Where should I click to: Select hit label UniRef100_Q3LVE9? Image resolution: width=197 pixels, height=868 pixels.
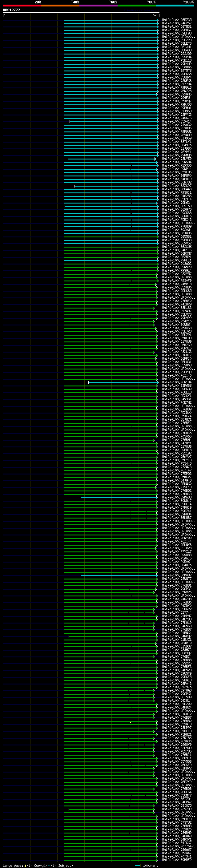(x=177, y=159)
